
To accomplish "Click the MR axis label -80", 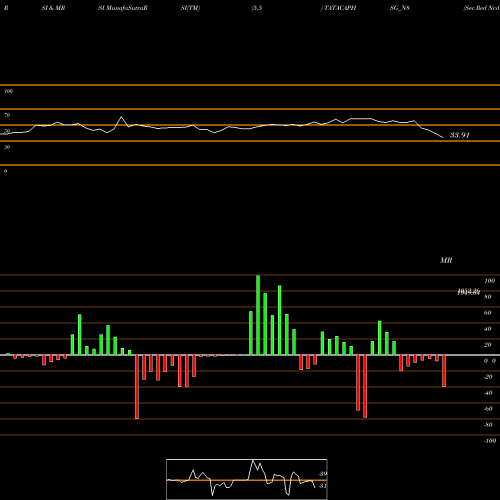I will click(x=488, y=425).
